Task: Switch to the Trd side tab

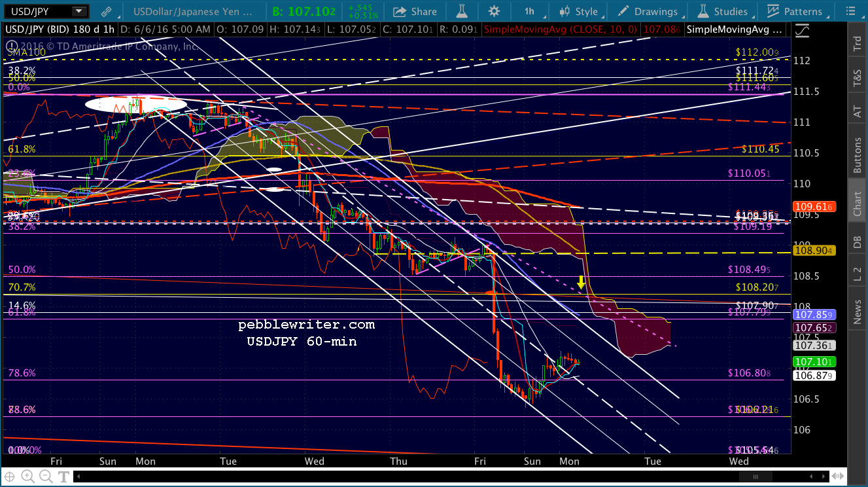Action: (857, 45)
